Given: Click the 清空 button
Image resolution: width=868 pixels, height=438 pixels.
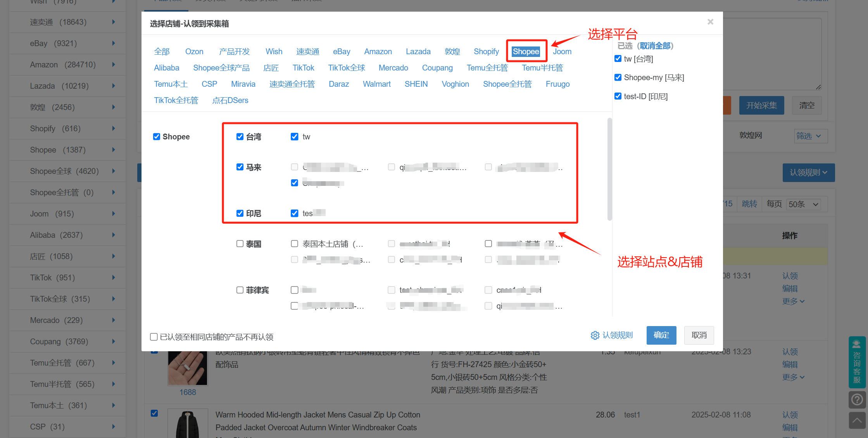Looking at the screenshot, I should coord(807,105).
